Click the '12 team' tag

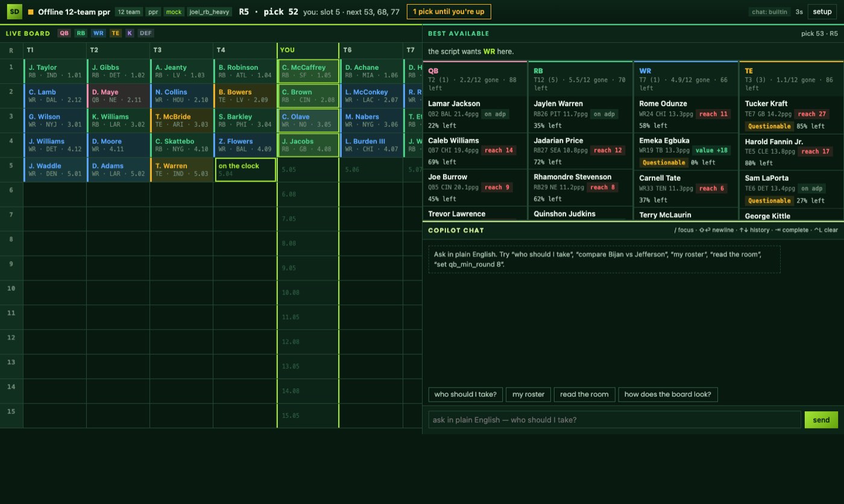[x=128, y=11]
